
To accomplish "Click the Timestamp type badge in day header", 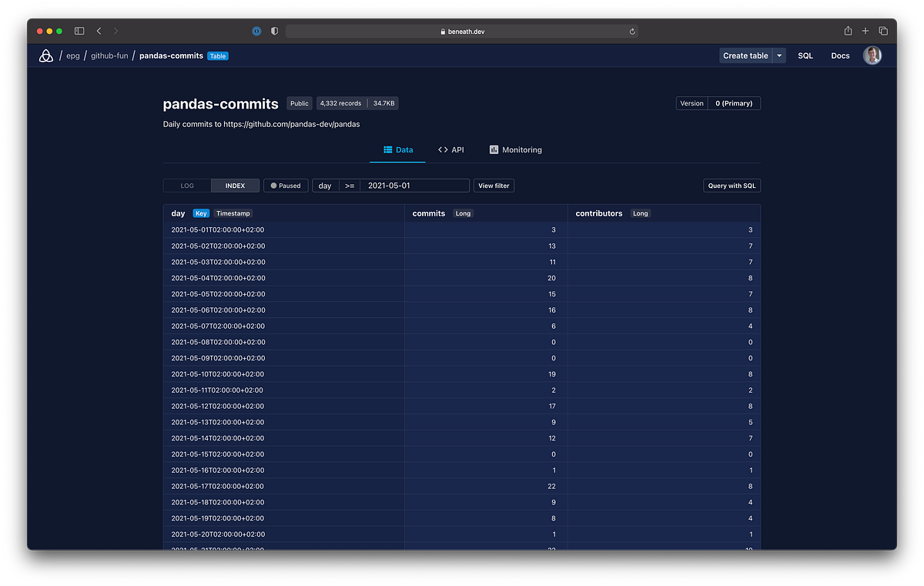I will coord(233,213).
